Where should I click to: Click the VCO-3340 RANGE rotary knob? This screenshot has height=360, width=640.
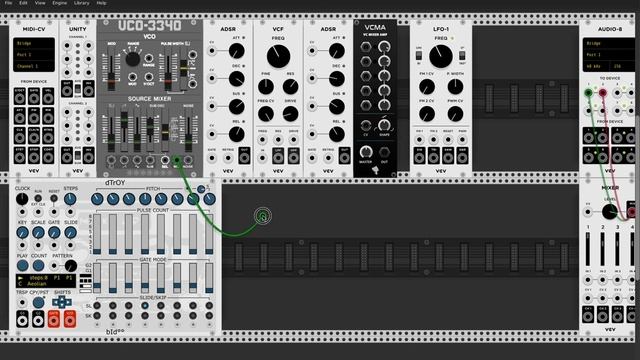[x=132, y=59]
